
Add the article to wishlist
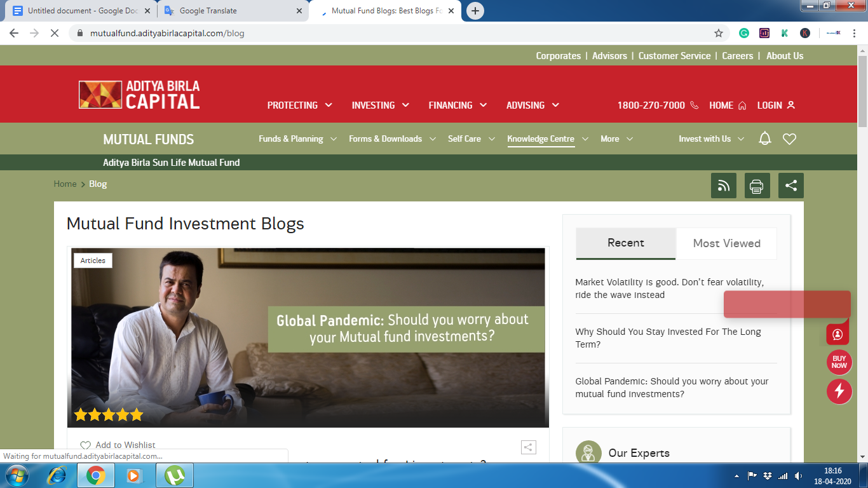pyautogui.click(x=118, y=445)
